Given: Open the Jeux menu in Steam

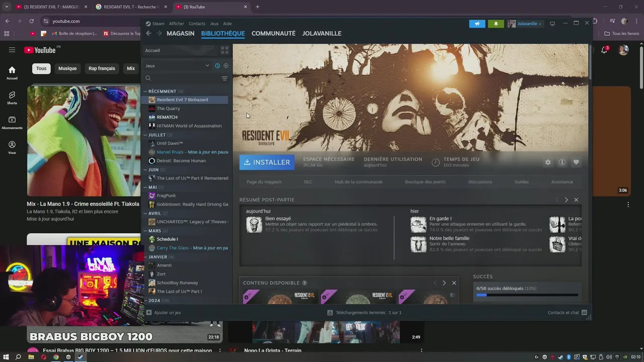Looking at the screenshot, I should click(214, 24).
